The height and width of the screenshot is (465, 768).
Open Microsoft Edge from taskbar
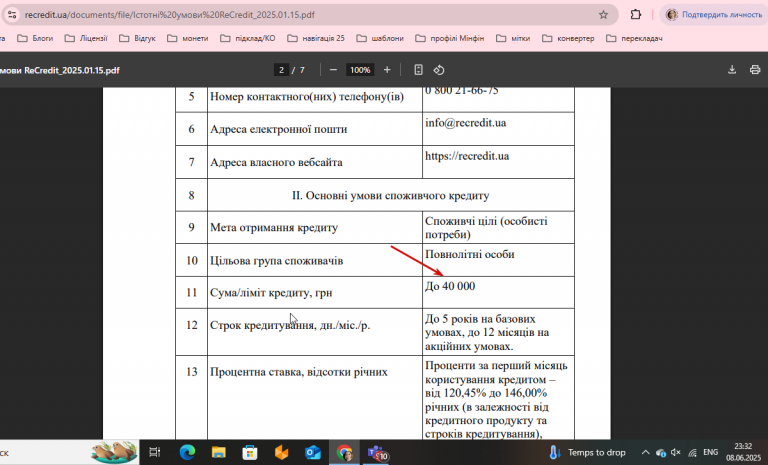(187, 452)
